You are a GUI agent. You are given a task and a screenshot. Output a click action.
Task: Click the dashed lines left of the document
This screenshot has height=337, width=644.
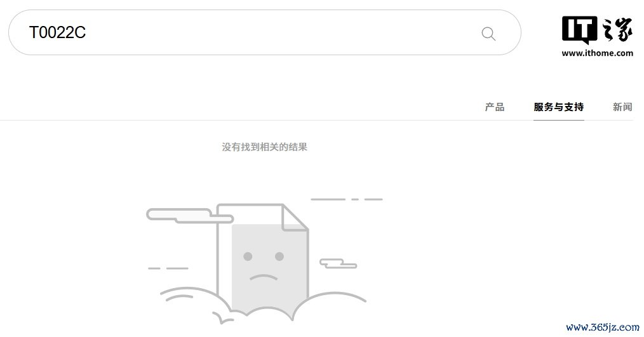(x=168, y=268)
